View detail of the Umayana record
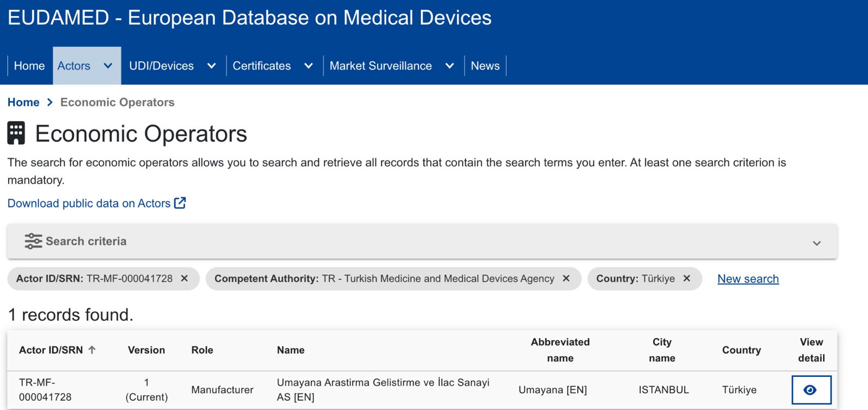 pyautogui.click(x=811, y=390)
